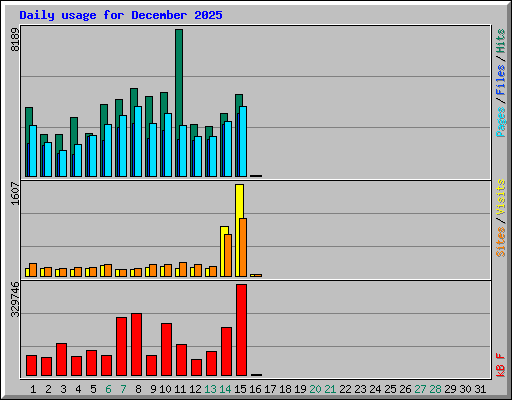Click x-axis day label 9

click(153, 389)
